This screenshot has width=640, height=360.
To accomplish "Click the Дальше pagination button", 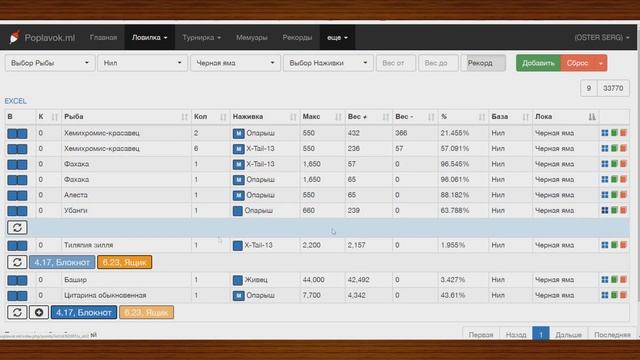I will (x=568, y=334).
